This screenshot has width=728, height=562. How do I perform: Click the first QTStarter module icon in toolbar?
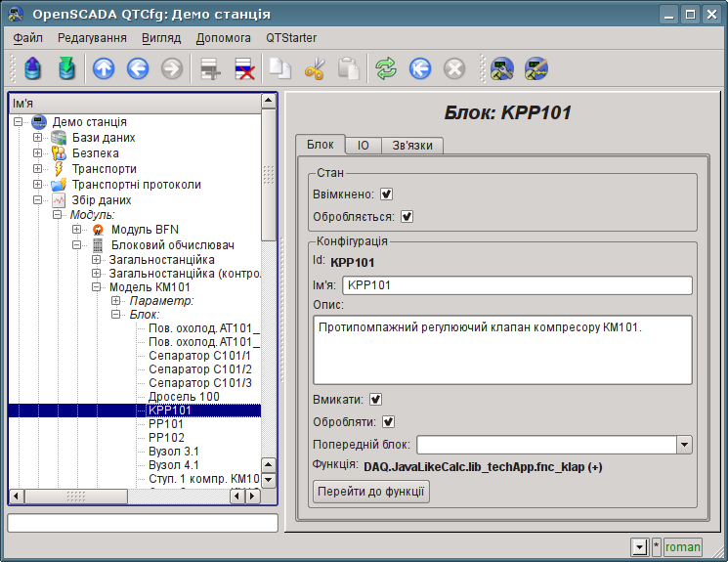pyautogui.click(x=502, y=68)
